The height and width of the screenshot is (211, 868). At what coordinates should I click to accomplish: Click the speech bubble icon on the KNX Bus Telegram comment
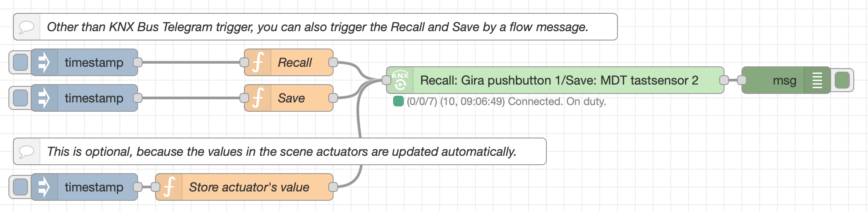tap(27, 27)
